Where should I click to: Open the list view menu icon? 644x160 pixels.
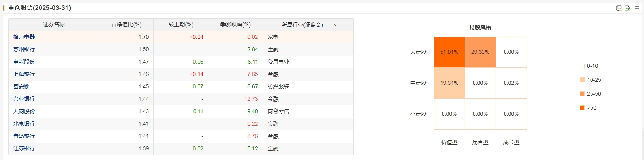(636, 8)
